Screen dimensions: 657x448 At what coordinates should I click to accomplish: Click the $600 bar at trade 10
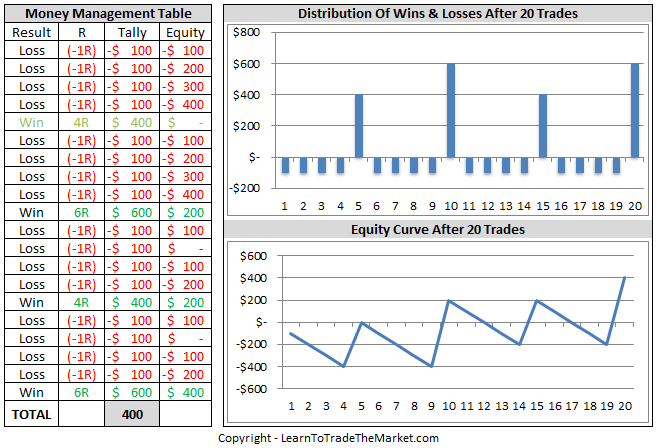click(451, 111)
